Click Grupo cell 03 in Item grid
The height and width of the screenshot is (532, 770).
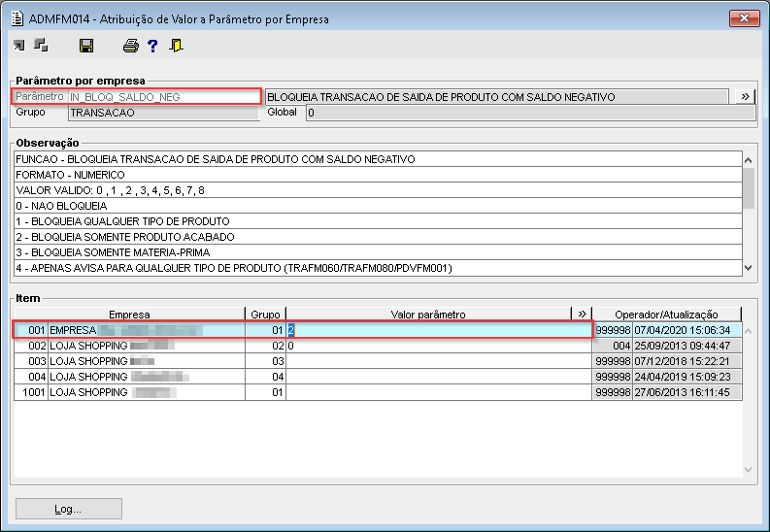[x=265, y=361]
